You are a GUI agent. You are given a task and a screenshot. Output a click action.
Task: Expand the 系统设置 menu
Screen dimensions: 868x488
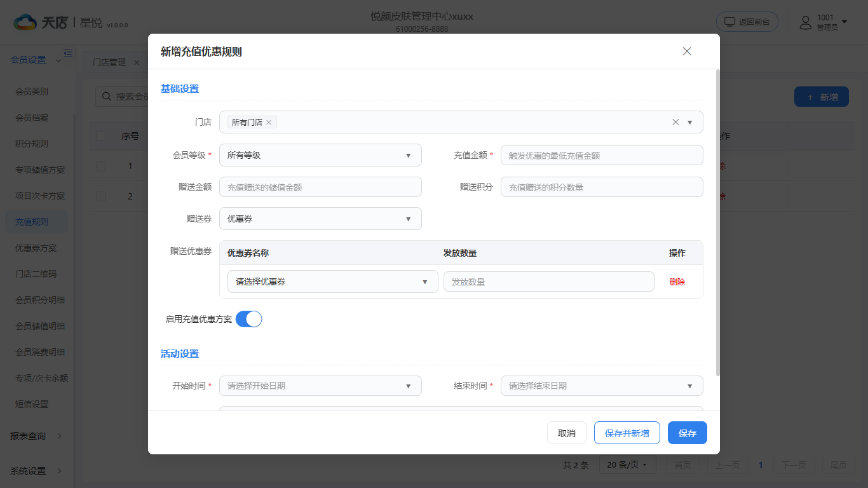pos(36,471)
